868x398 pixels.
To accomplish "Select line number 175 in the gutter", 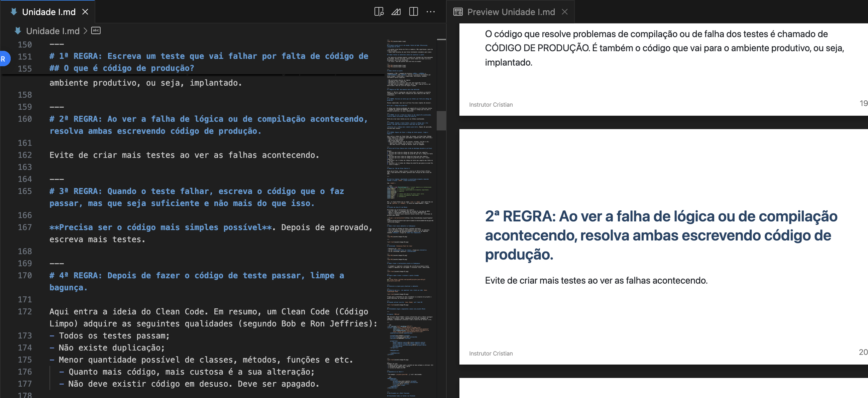I will coord(25,360).
